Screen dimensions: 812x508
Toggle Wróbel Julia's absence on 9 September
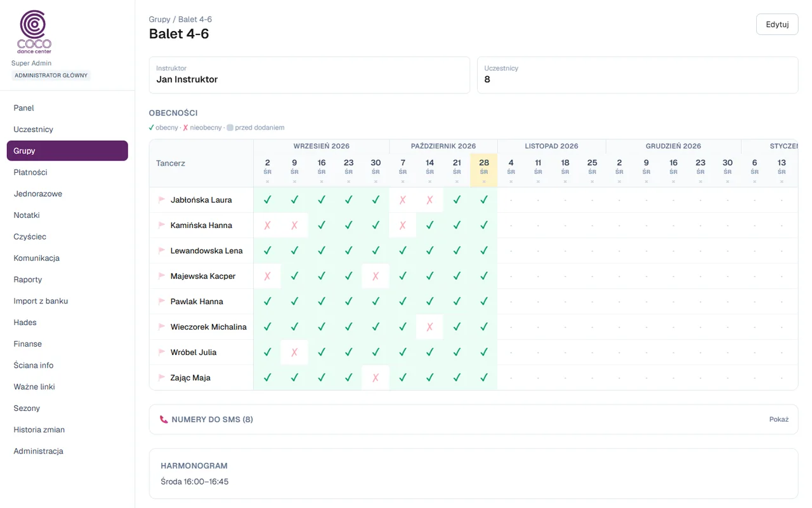(x=294, y=352)
